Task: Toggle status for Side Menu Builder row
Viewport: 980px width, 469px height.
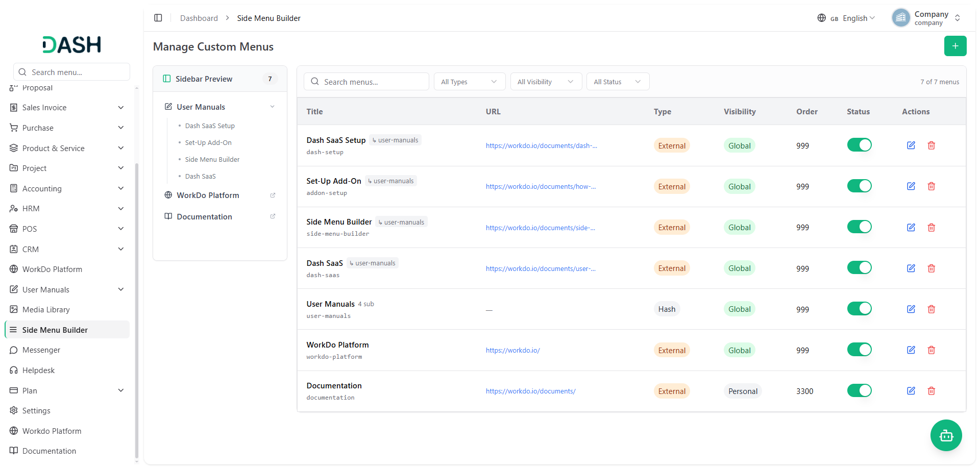Action: [859, 227]
